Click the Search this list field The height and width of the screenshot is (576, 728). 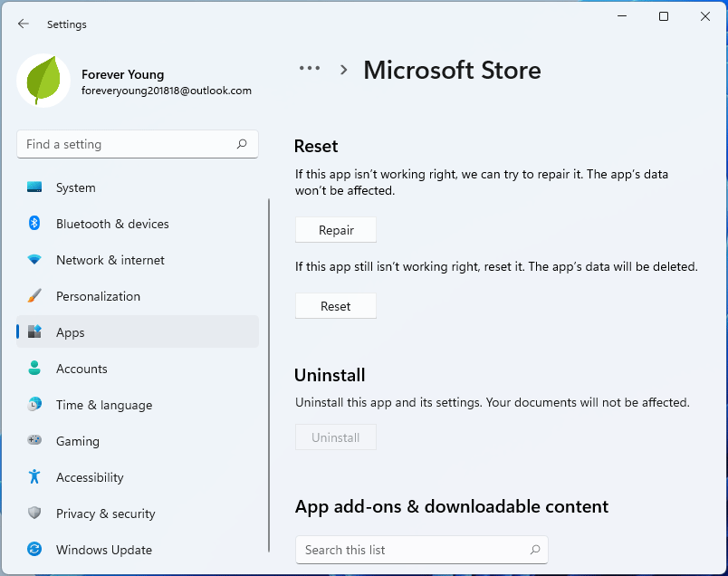[422, 550]
